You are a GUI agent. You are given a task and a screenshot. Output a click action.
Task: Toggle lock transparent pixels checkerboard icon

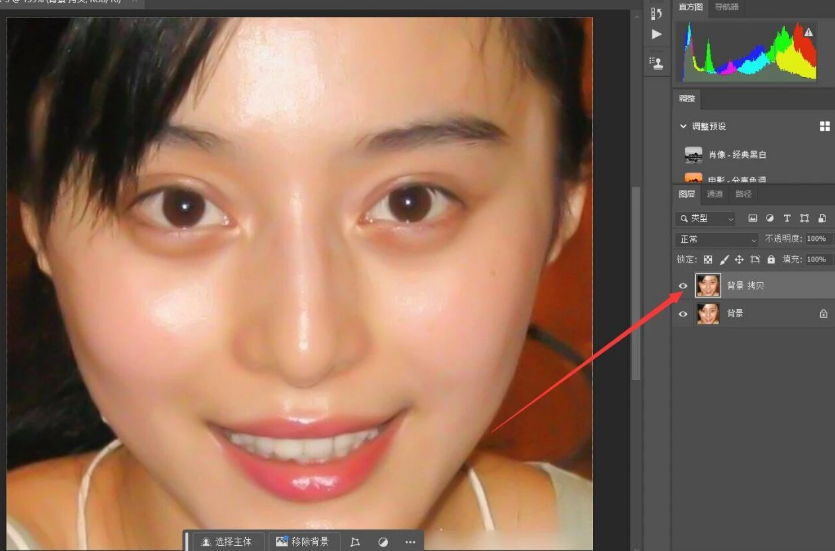click(x=708, y=260)
